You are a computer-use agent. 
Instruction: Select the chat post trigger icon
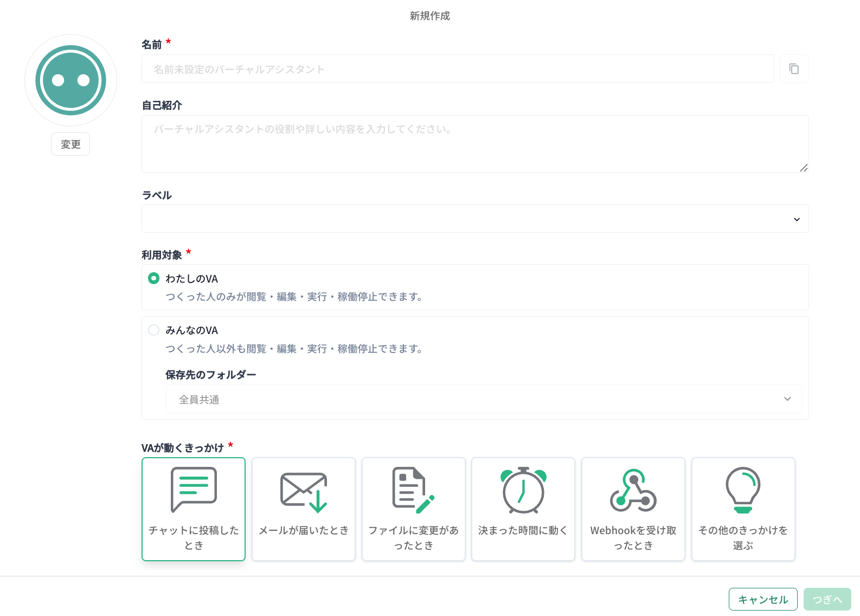[x=194, y=490]
